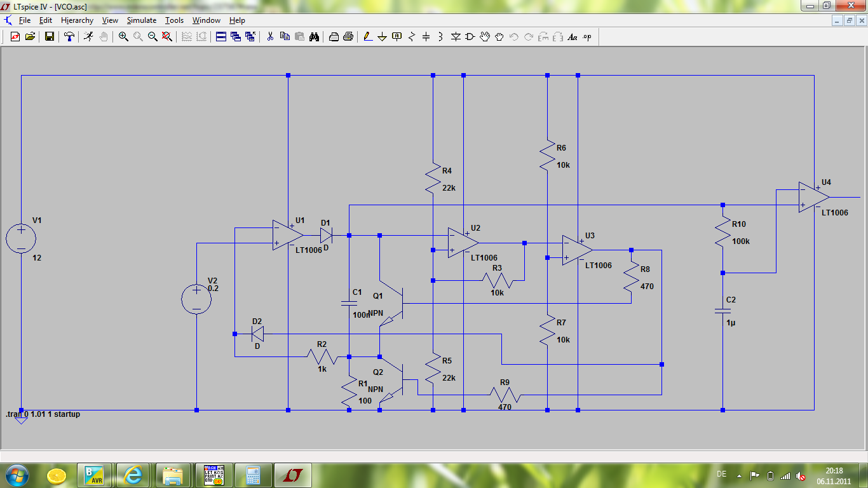
Task: Open the Tools menu
Action: pos(175,20)
